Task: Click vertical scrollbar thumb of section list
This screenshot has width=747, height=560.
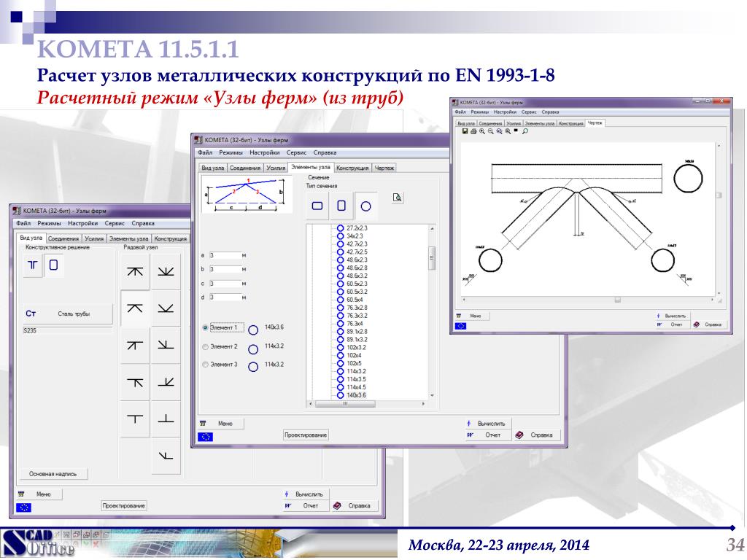Action: pos(432,258)
